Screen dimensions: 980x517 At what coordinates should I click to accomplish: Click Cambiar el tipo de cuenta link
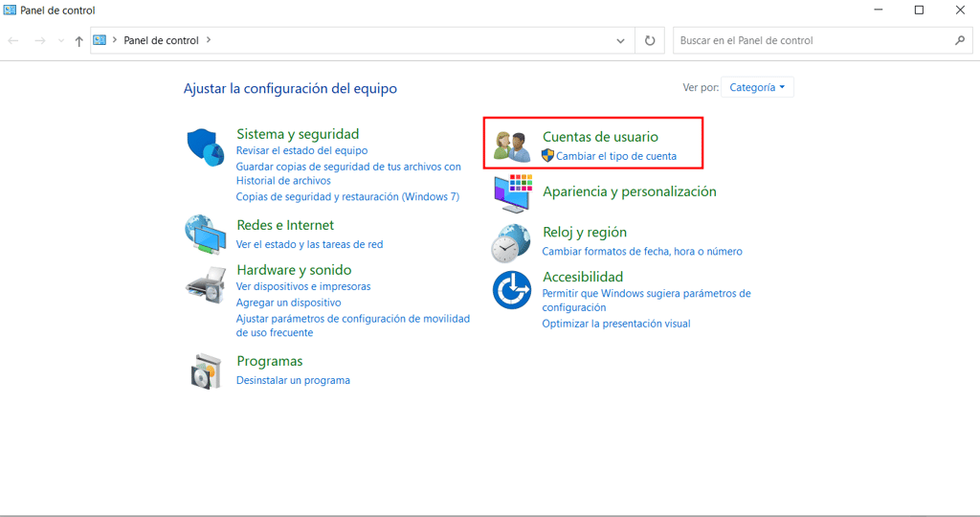click(616, 156)
